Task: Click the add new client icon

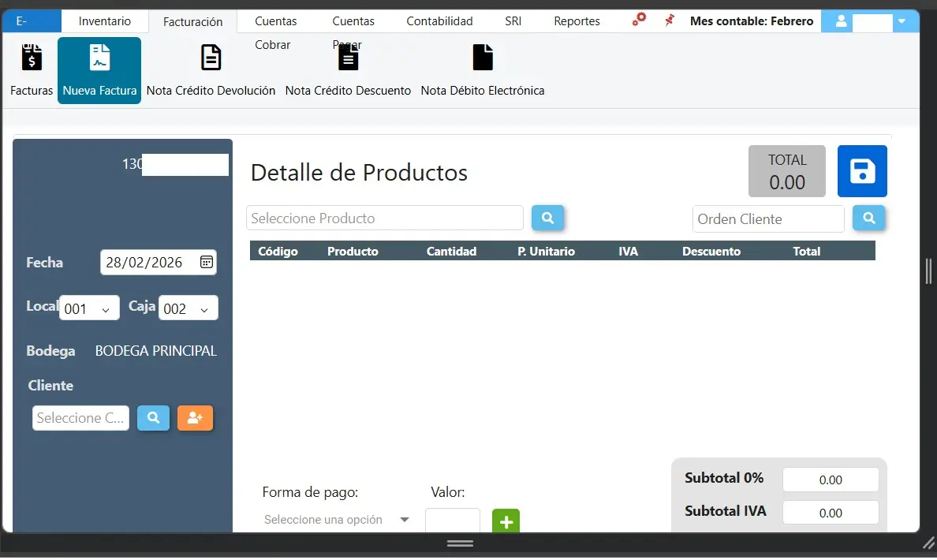Action: pyautogui.click(x=195, y=418)
